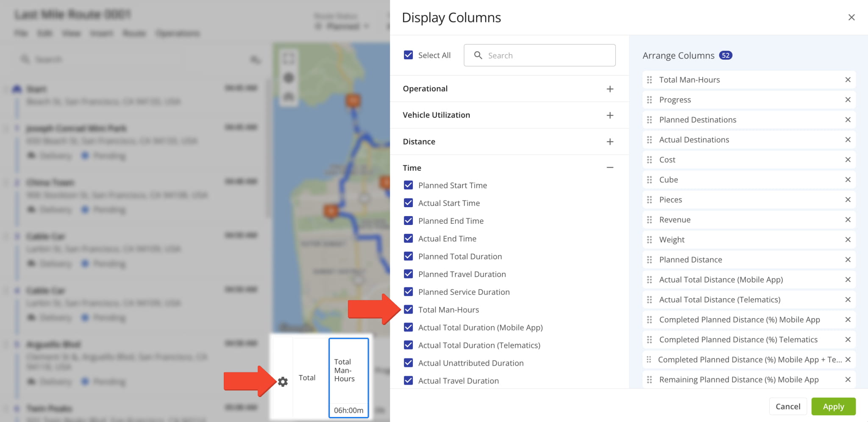Viewport: 868px width, 422px height.
Task: Focus the column Search field
Action: 547,56
